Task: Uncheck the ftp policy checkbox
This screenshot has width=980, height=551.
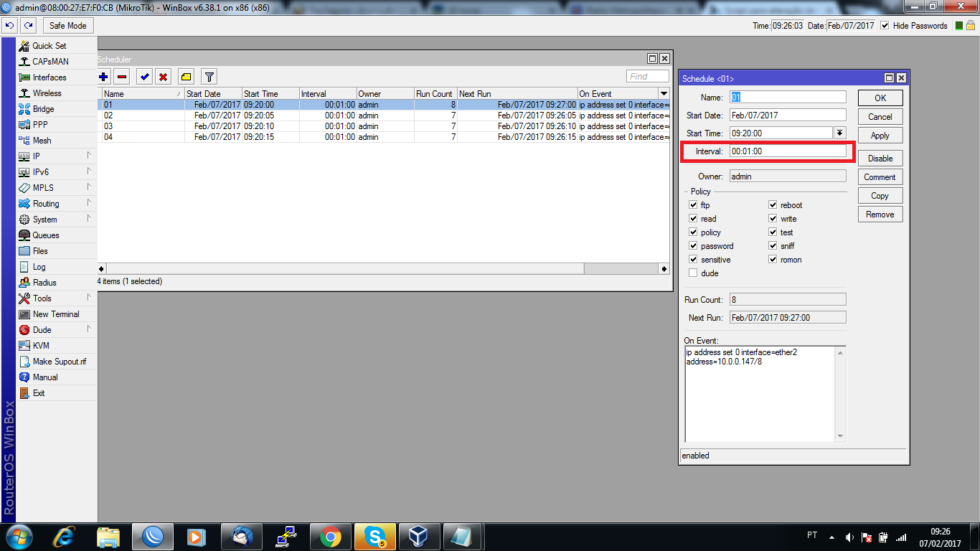Action: point(693,205)
